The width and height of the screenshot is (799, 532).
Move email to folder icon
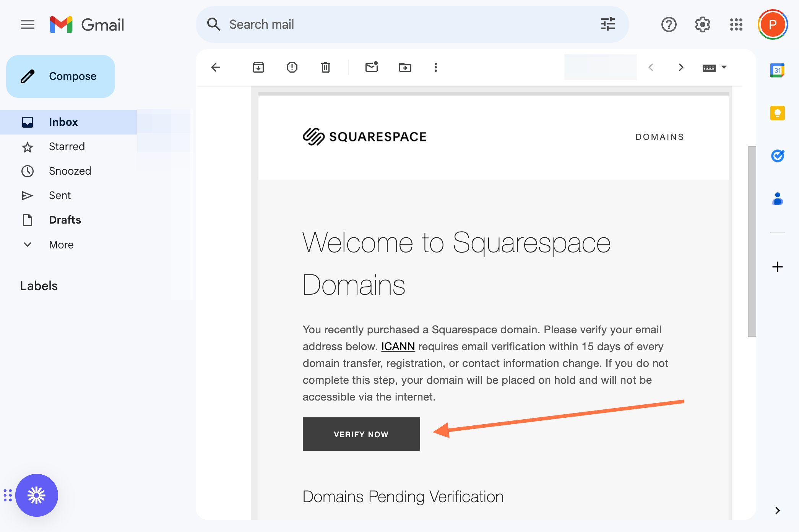click(405, 67)
